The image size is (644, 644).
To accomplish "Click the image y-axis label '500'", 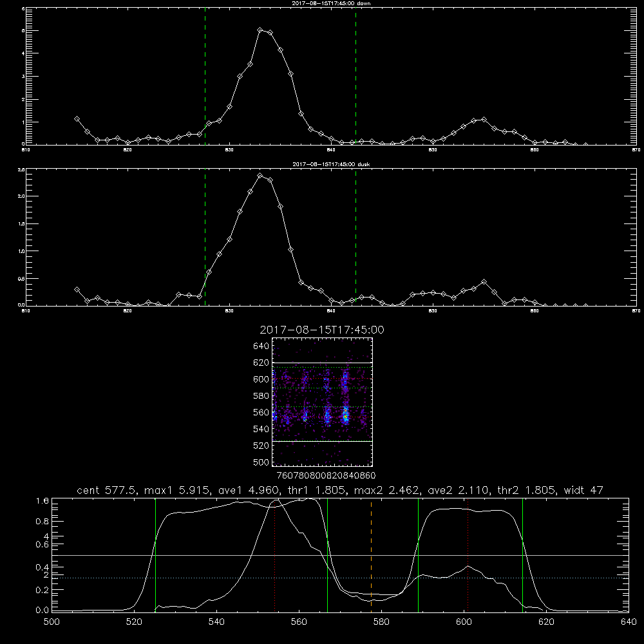I will [261, 462].
